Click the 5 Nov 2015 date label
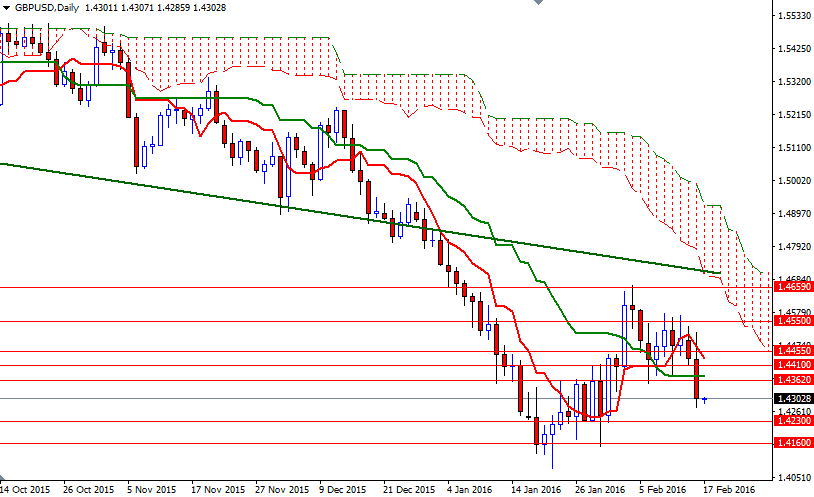Screen dimensions: 814x497 tap(152, 489)
